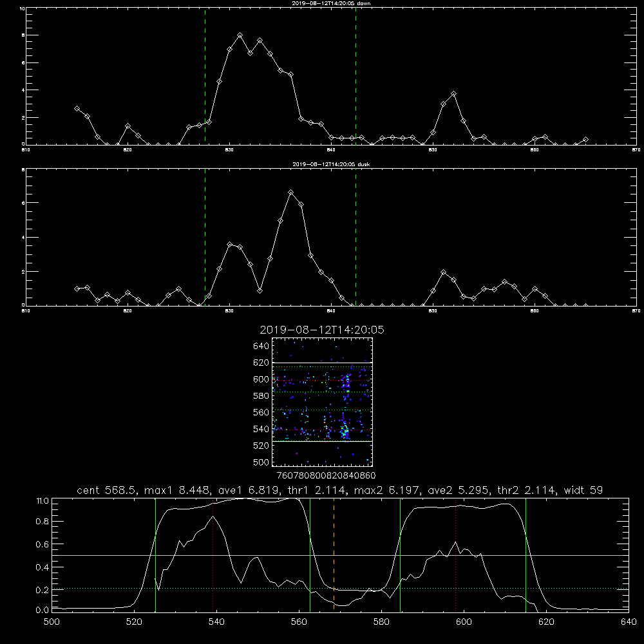This screenshot has width=644, height=644.
Task: Select the "widt 59" value
Action: (583, 490)
